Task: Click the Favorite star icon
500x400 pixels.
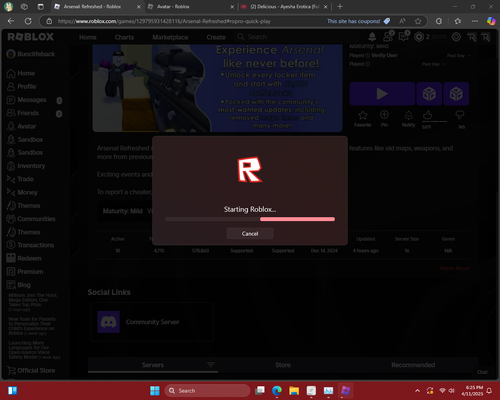Action: pos(362,115)
